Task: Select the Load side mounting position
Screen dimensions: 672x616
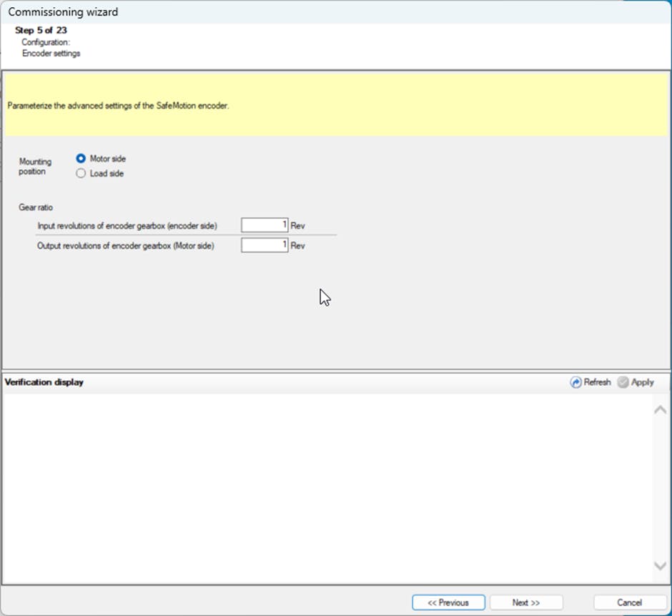Action: coord(81,174)
